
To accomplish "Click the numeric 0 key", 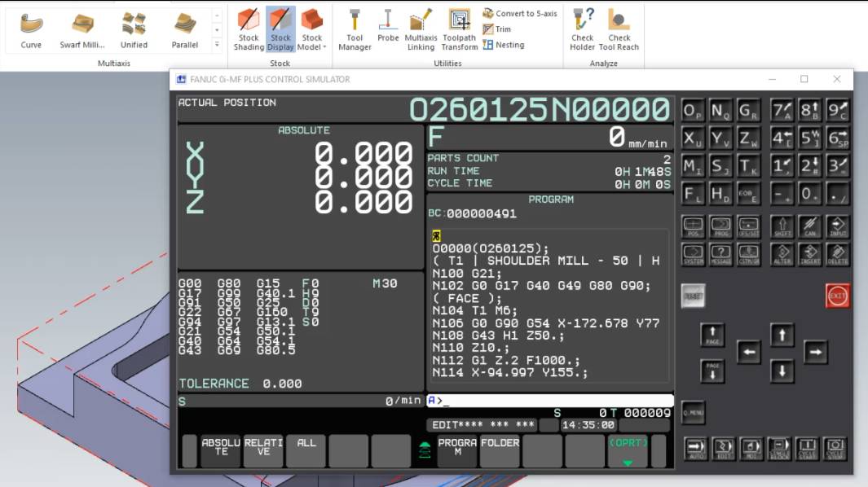I will coord(810,194).
